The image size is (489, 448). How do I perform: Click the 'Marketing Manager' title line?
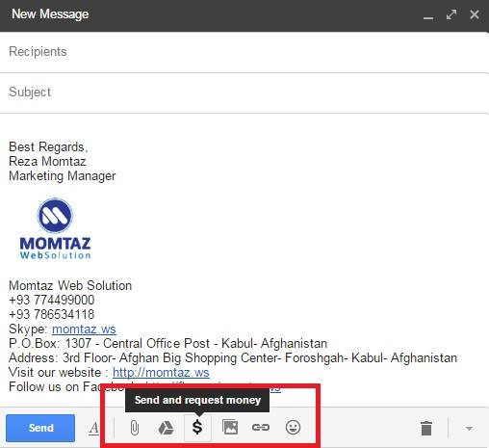coord(63,176)
